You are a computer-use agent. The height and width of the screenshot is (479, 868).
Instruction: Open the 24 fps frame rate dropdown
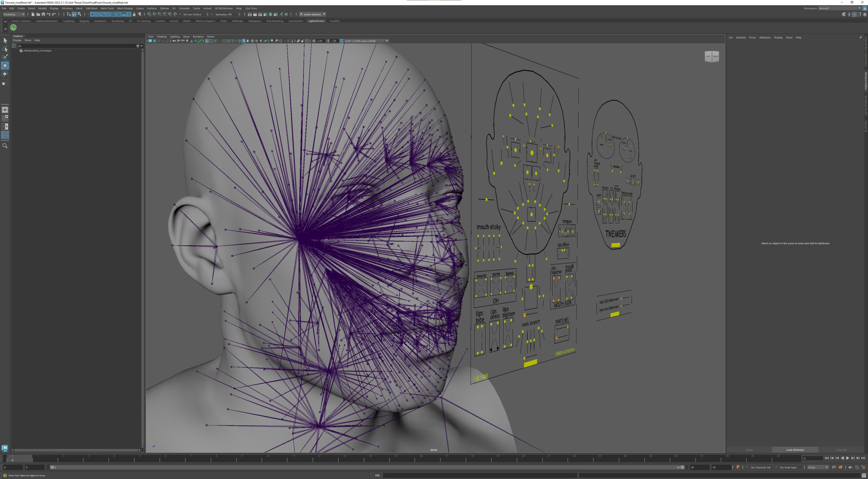pos(818,467)
